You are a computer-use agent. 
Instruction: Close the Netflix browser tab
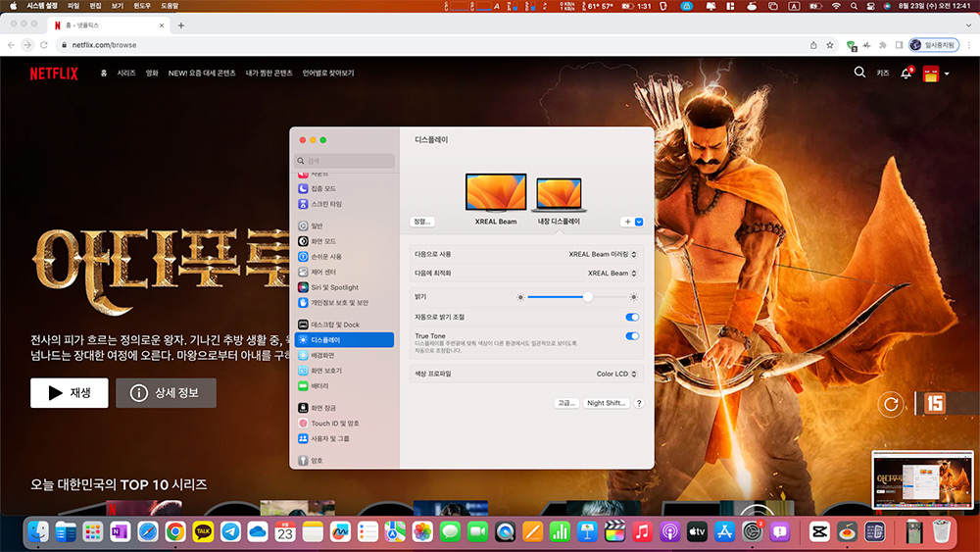click(162, 25)
